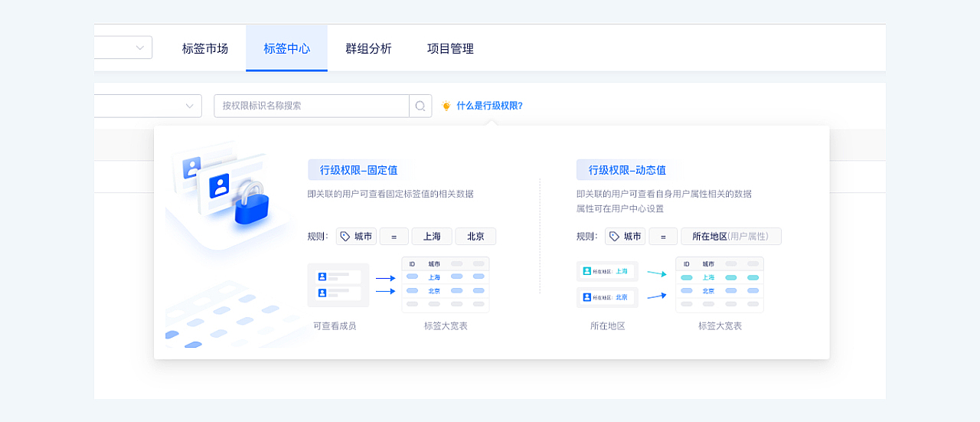Click the text 即关联的用户可查看自身用户属性相关的数据
Screen dimensions: 980x422
(x=664, y=194)
